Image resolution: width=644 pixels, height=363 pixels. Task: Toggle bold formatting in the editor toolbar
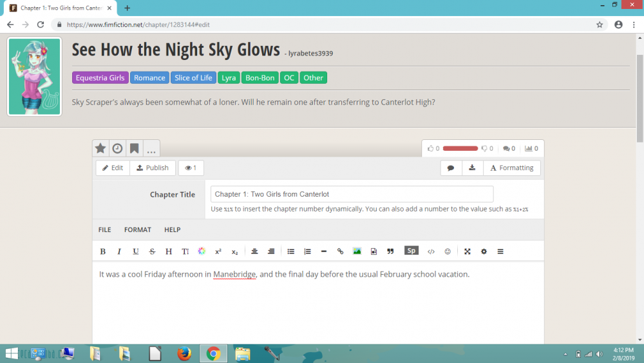[102, 251]
